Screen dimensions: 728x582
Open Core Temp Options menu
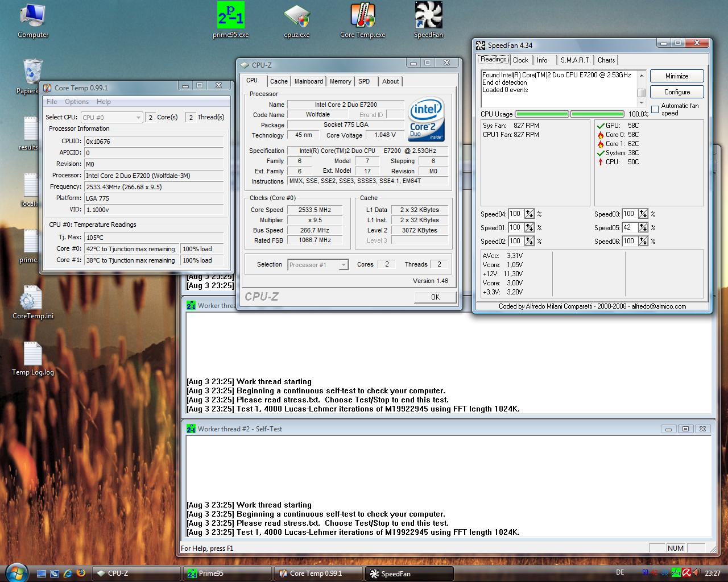pos(77,102)
